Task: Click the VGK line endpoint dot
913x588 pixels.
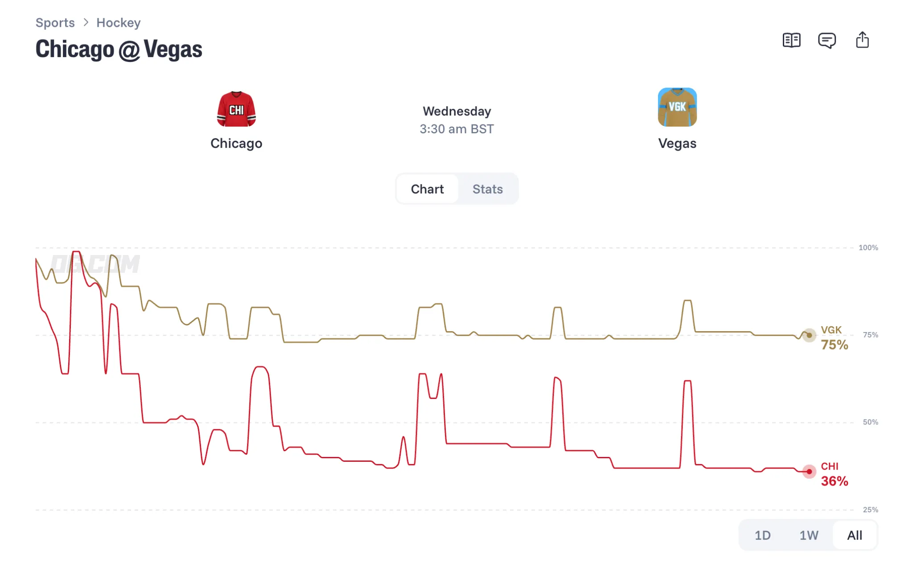Action: [x=809, y=335]
